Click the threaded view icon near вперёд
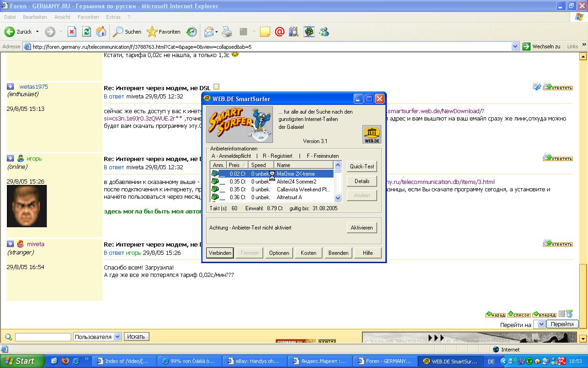The image size is (588, 368). (570, 314)
